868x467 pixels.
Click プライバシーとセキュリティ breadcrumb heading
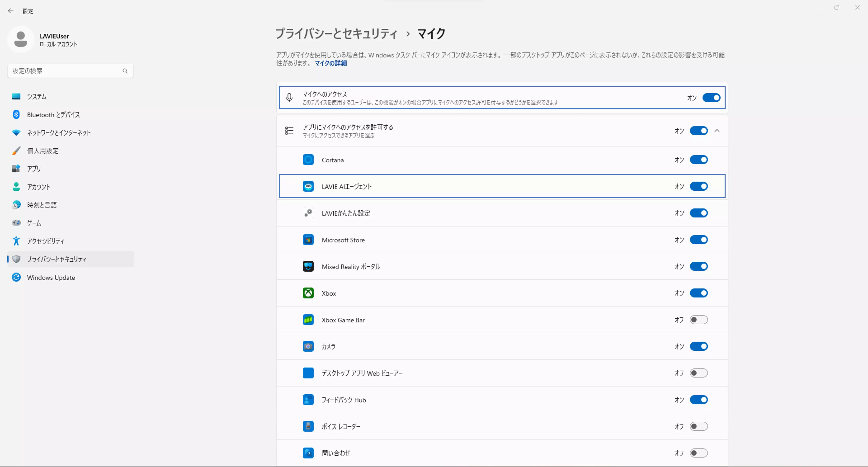coord(337,34)
